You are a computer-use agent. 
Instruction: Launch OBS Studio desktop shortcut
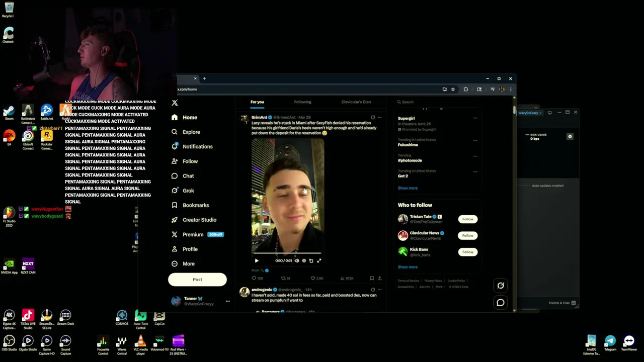(x=9, y=343)
